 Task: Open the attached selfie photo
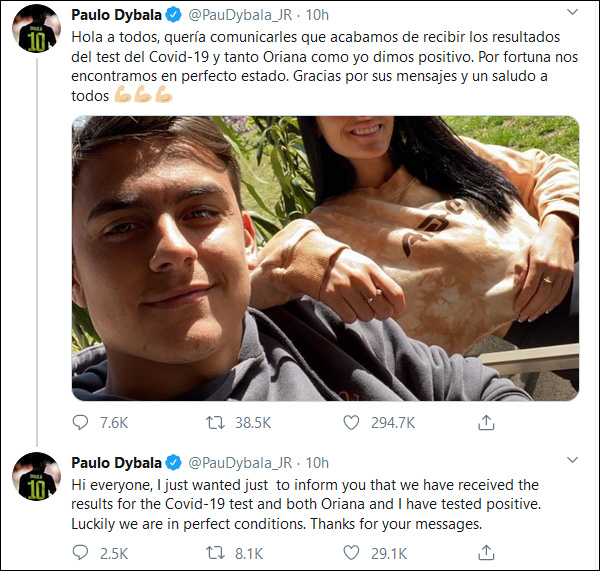pyautogui.click(x=325, y=258)
